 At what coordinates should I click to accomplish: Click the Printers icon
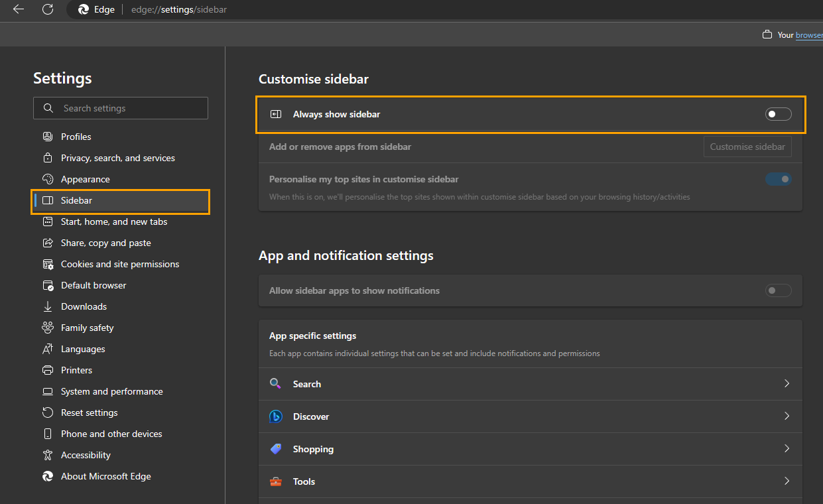point(48,370)
